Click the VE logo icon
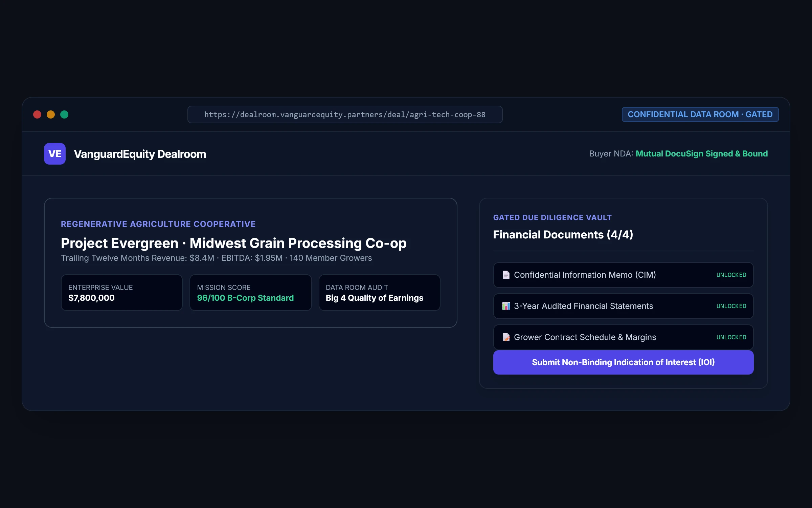The image size is (812, 508). (x=54, y=154)
